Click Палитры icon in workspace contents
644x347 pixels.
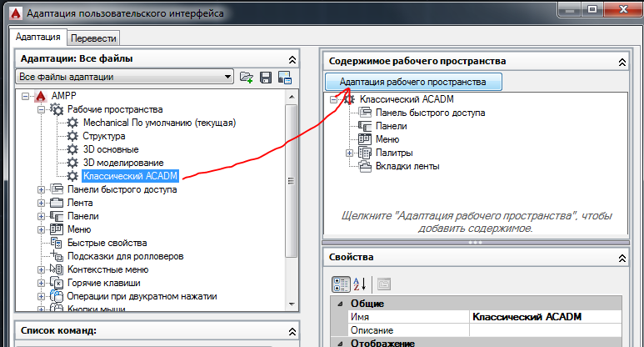(x=365, y=153)
